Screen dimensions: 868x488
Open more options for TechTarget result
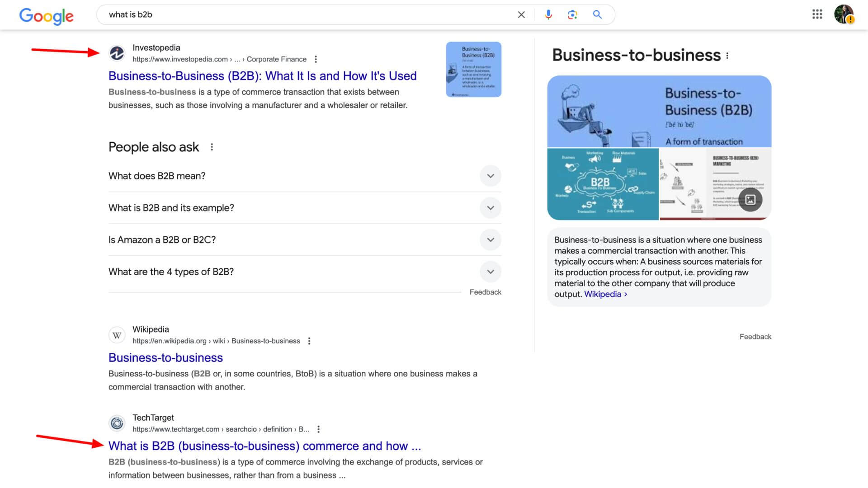[x=318, y=429]
